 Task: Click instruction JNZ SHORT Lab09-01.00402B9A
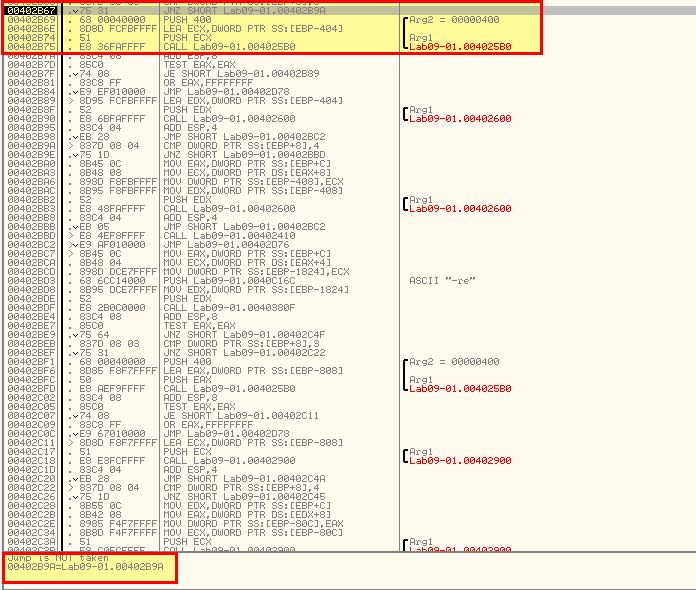point(244,10)
